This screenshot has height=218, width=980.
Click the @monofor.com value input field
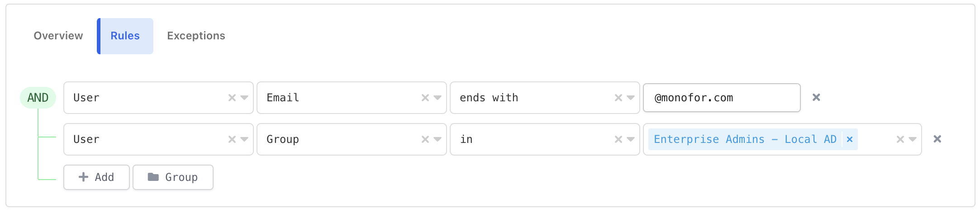[x=722, y=98]
